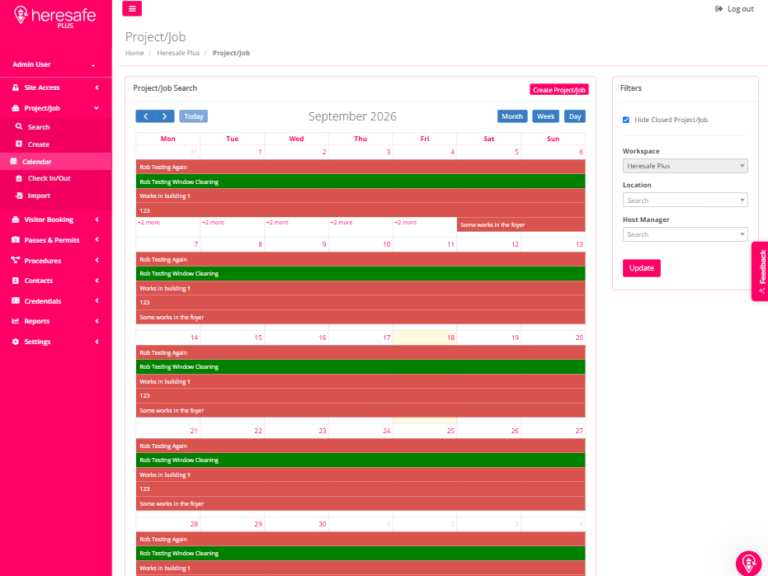768x576 pixels.
Task: Go to previous month with left arrow
Action: point(145,117)
